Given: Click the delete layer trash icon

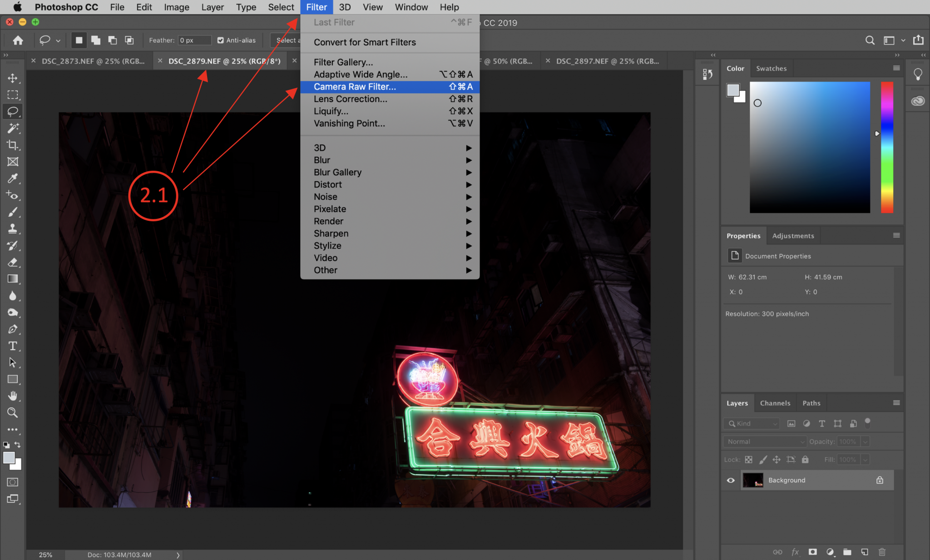Looking at the screenshot, I should 882,552.
